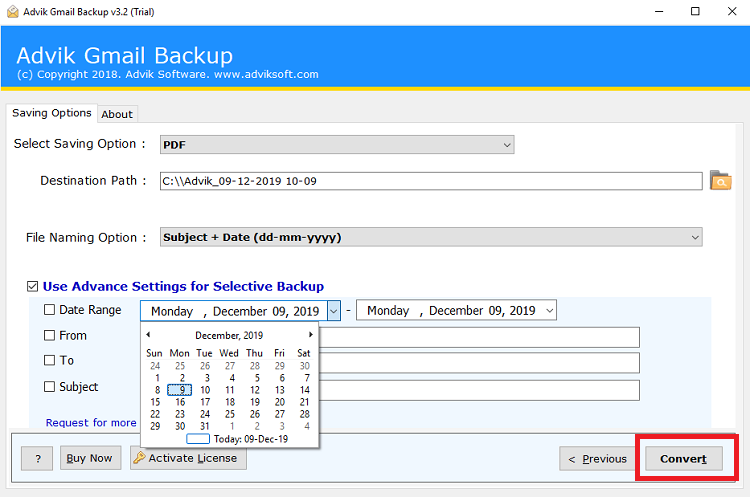The height and width of the screenshot is (497, 750).
Task: Open the File Naming Option dropdown
Action: (x=431, y=237)
